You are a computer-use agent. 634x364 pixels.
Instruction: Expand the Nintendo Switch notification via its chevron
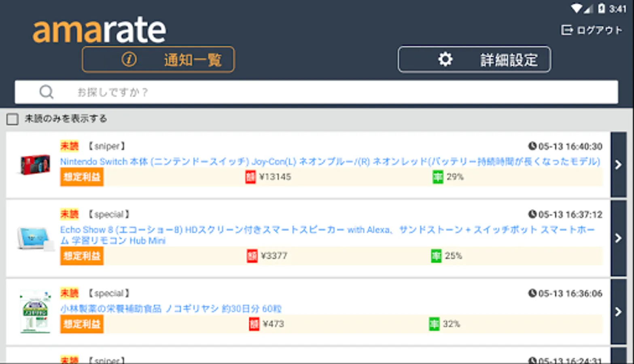pos(618,165)
